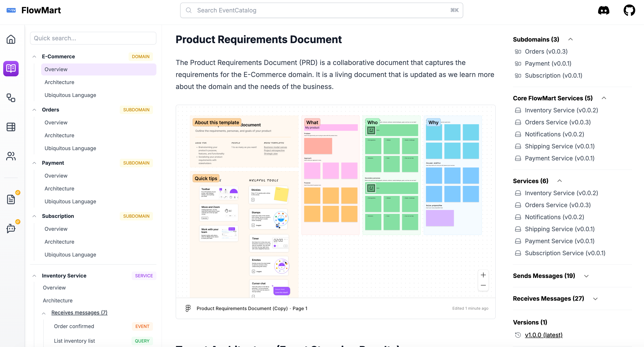Select the AI document icon with sparkle badge
The width and height of the screenshot is (644, 347).
(x=11, y=199)
